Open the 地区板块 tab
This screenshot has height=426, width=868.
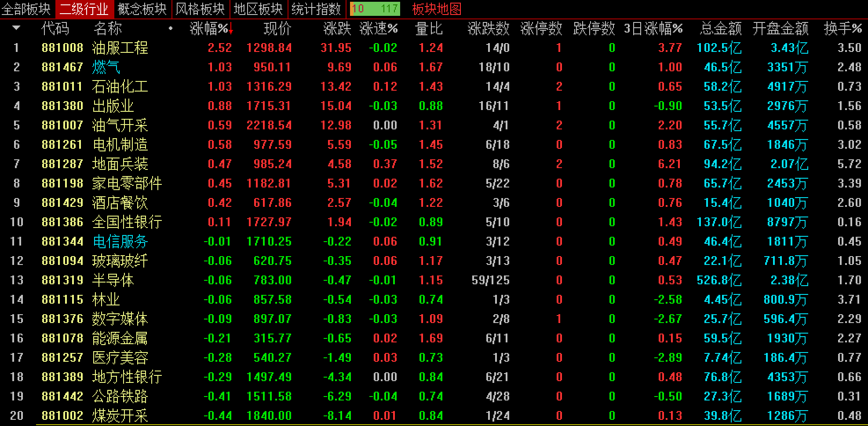click(x=258, y=9)
